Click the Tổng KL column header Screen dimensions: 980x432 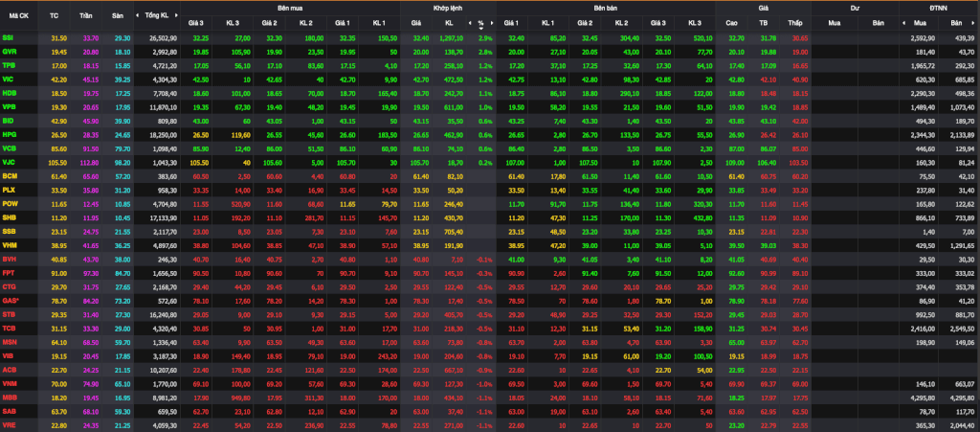coord(156,14)
